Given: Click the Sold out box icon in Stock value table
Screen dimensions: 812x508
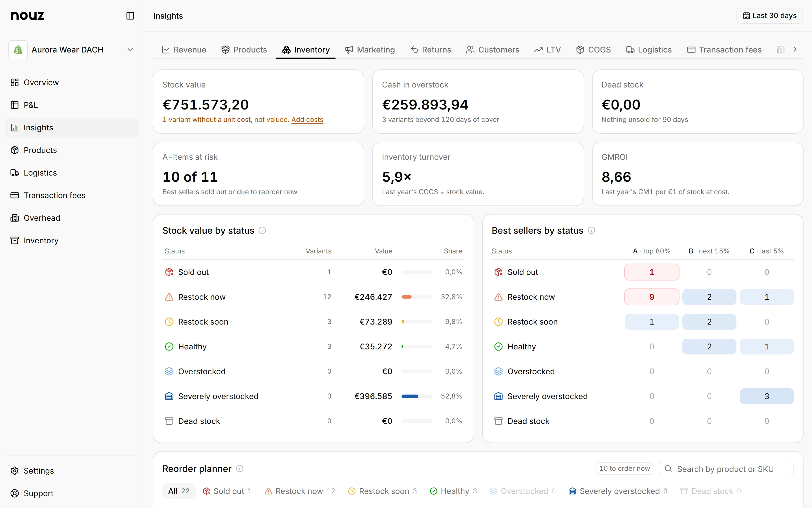Looking at the screenshot, I should 169,272.
